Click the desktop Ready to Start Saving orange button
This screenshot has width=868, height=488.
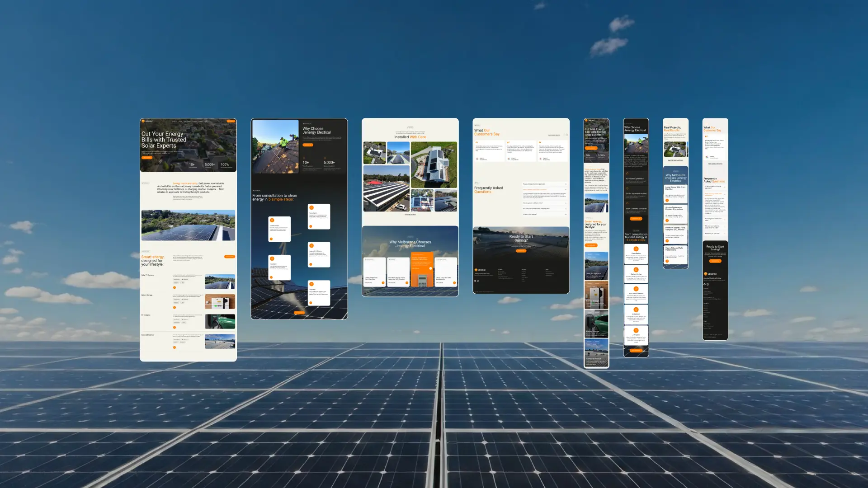(x=521, y=251)
